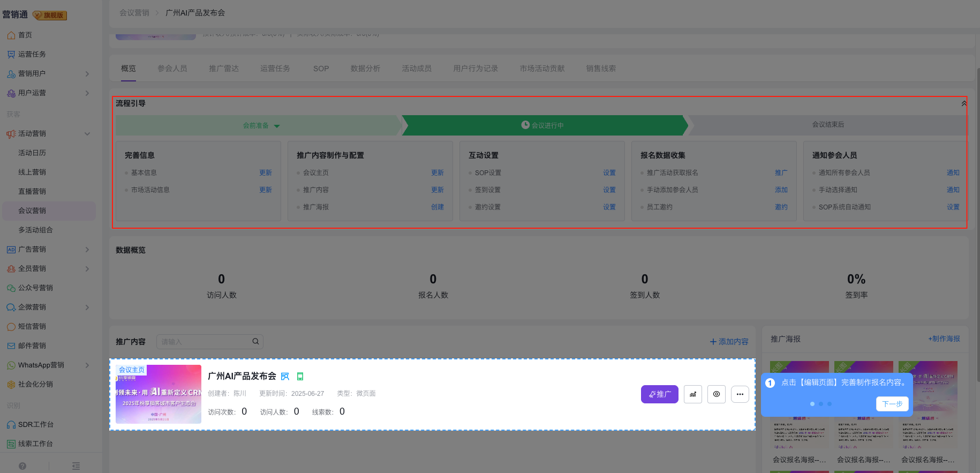980x473 pixels.
Task: Click 邀约 next to 员工邀约
Action: coord(781,207)
